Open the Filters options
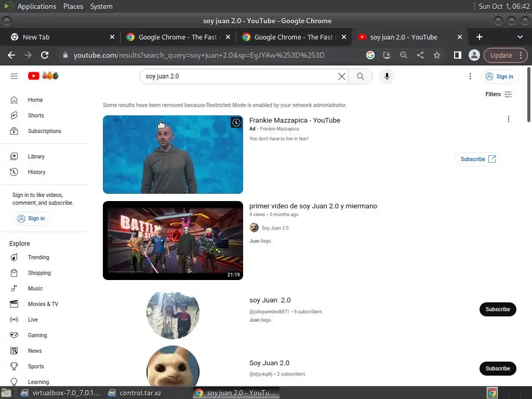Viewport: 532px width, 399px height. point(498,95)
